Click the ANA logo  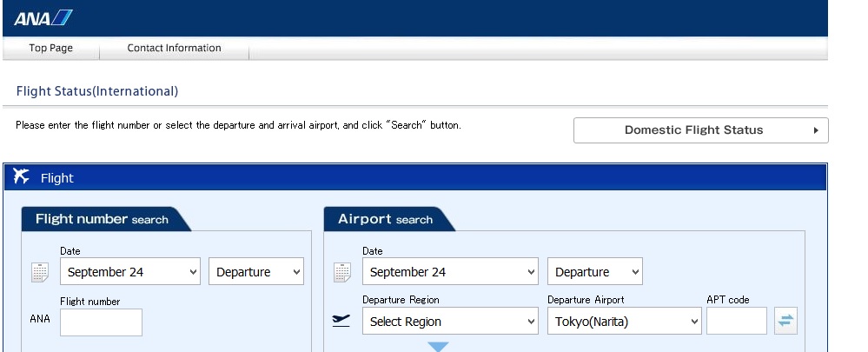43,18
